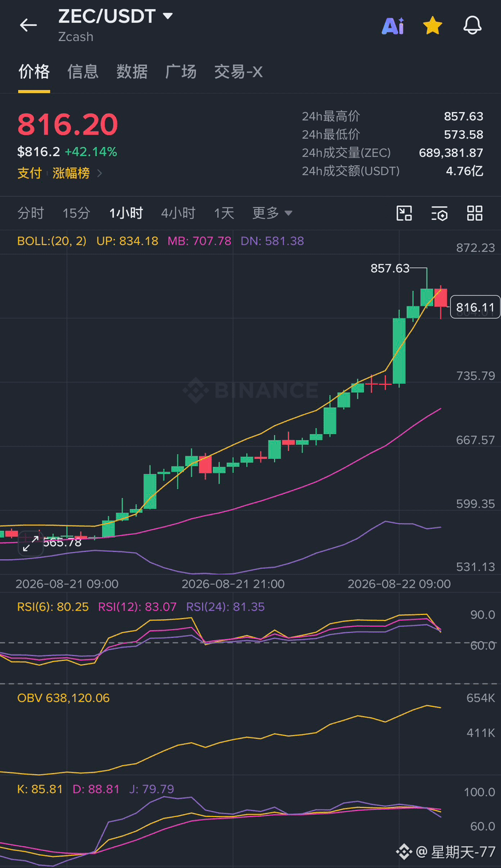Tap the D: 88.81 value
This screenshot has width=501, height=868.
click(x=96, y=789)
